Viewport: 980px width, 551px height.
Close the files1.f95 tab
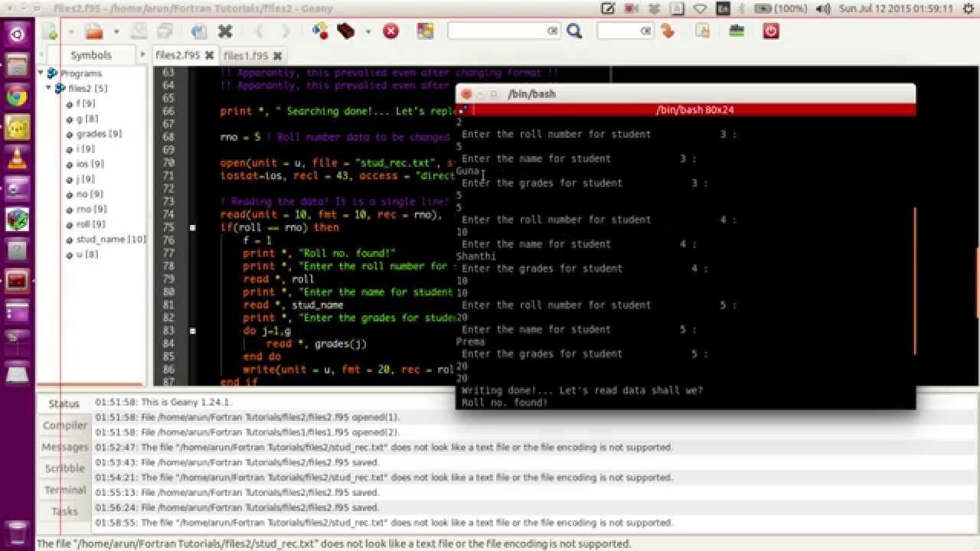[277, 56]
